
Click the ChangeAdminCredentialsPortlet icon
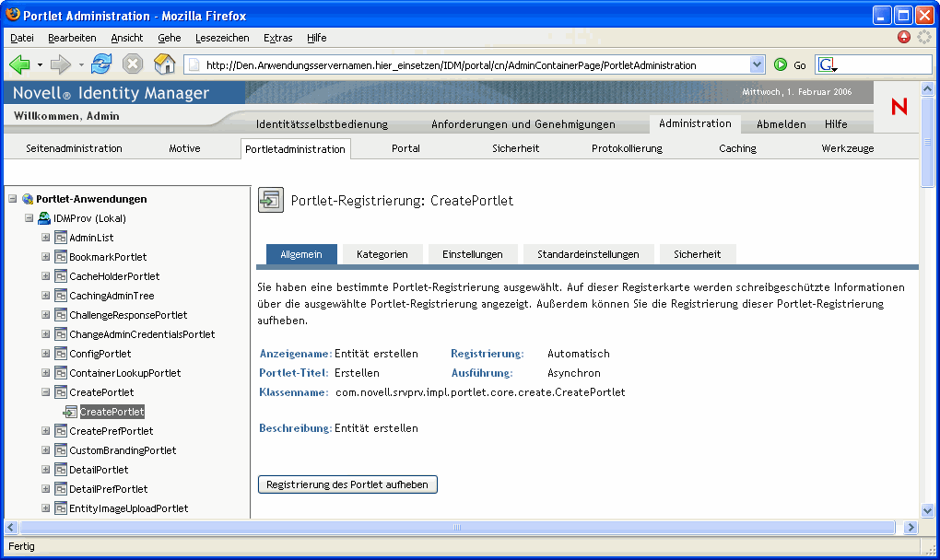(61, 334)
